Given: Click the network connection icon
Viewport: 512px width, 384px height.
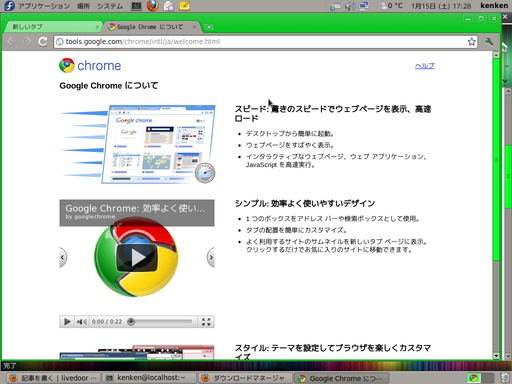Looking at the screenshot, I should (x=364, y=6).
